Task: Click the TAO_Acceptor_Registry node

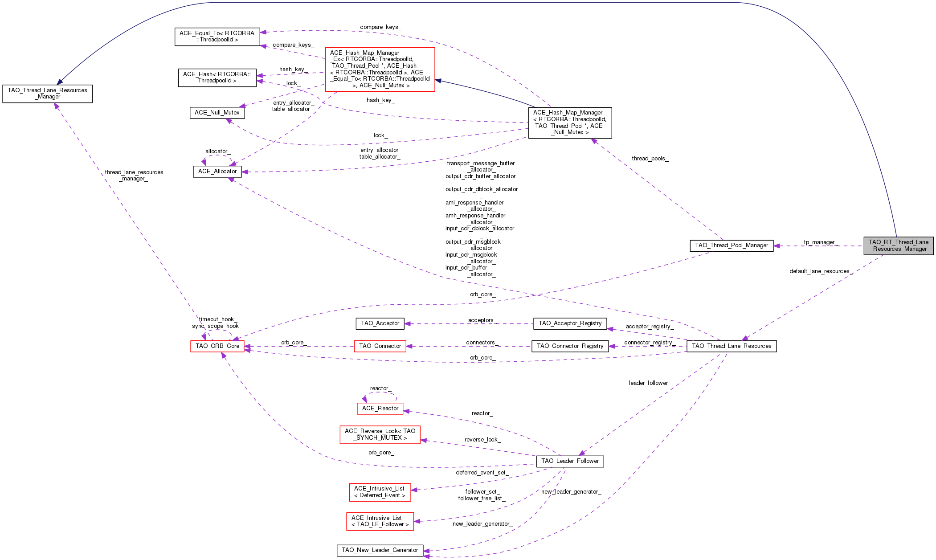Action: [570, 323]
